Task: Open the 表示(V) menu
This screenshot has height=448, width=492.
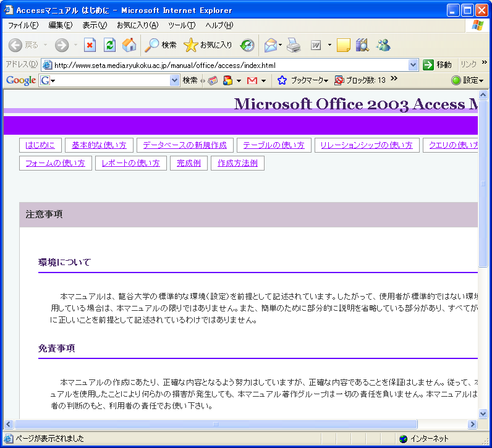Action: [95, 25]
